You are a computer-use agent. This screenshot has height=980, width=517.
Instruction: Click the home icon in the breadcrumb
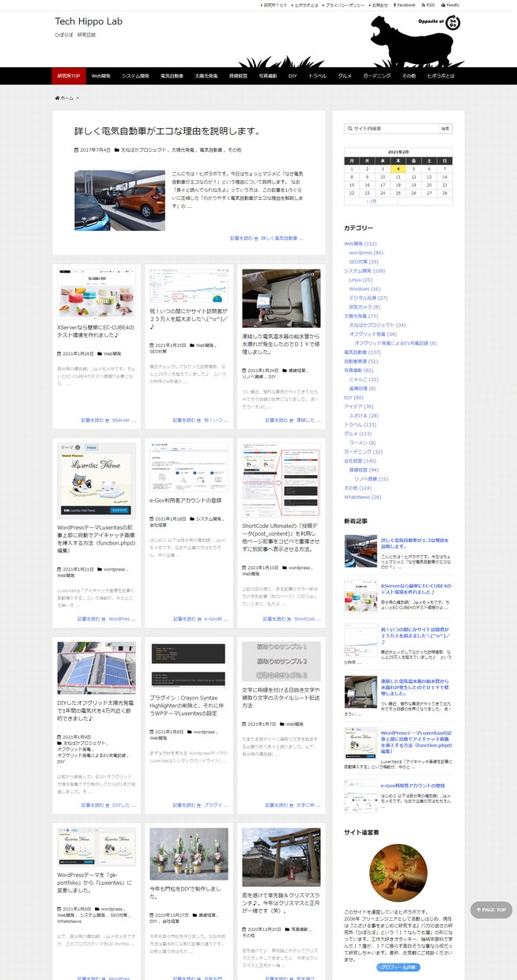coord(57,98)
